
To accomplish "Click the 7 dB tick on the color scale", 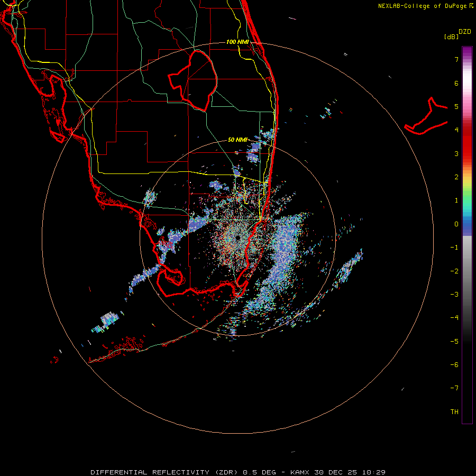I will click(456, 59).
